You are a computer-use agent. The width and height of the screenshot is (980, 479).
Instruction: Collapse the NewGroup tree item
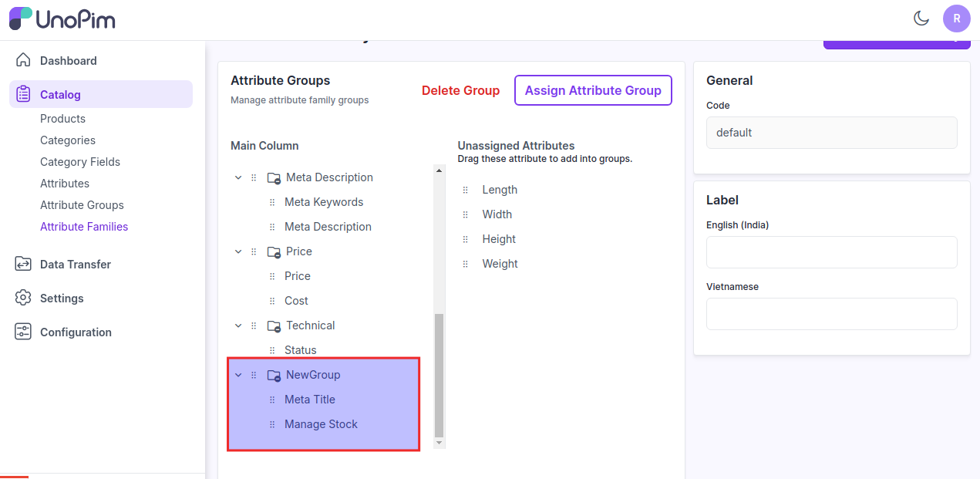[238, 374]
